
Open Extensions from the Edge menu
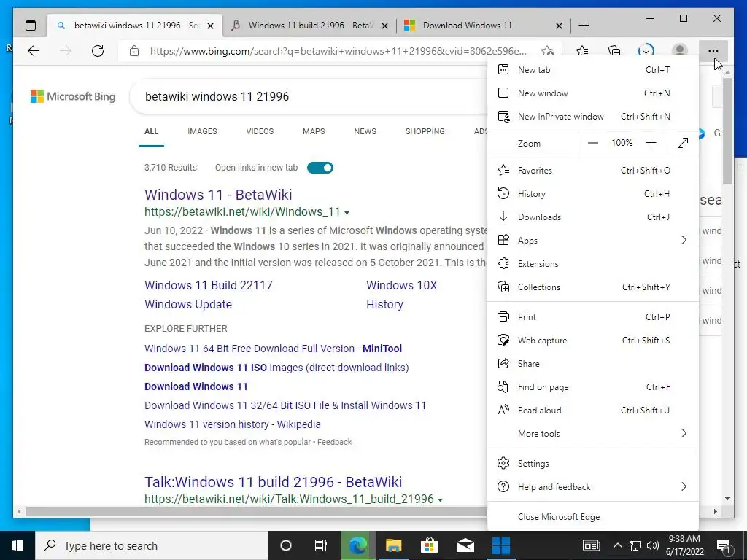tap(593, 263)
